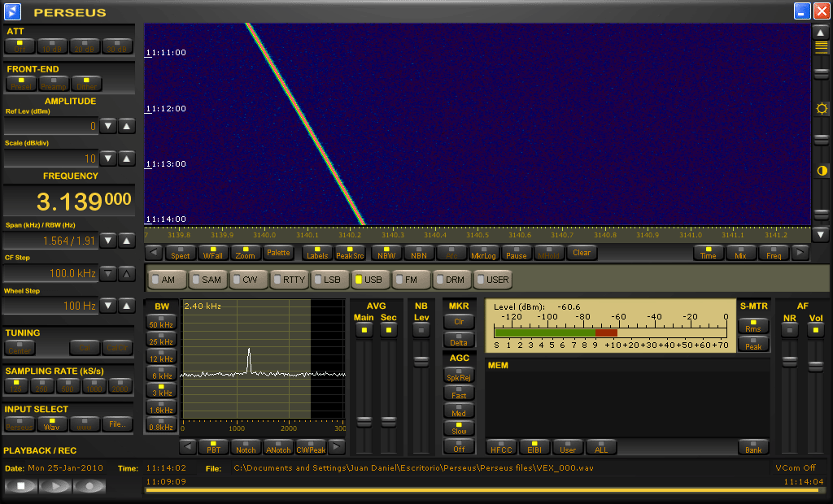The width and height of the screenshot is (833, 504).
Task: Adjust the AVG Main slider
Action: 364,422
